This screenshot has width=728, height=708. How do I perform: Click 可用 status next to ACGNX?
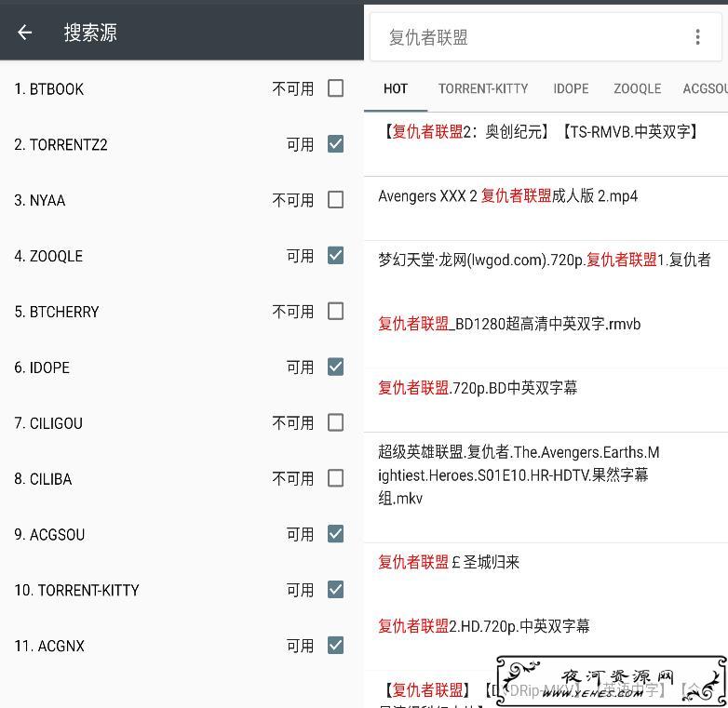pos(300,646)
